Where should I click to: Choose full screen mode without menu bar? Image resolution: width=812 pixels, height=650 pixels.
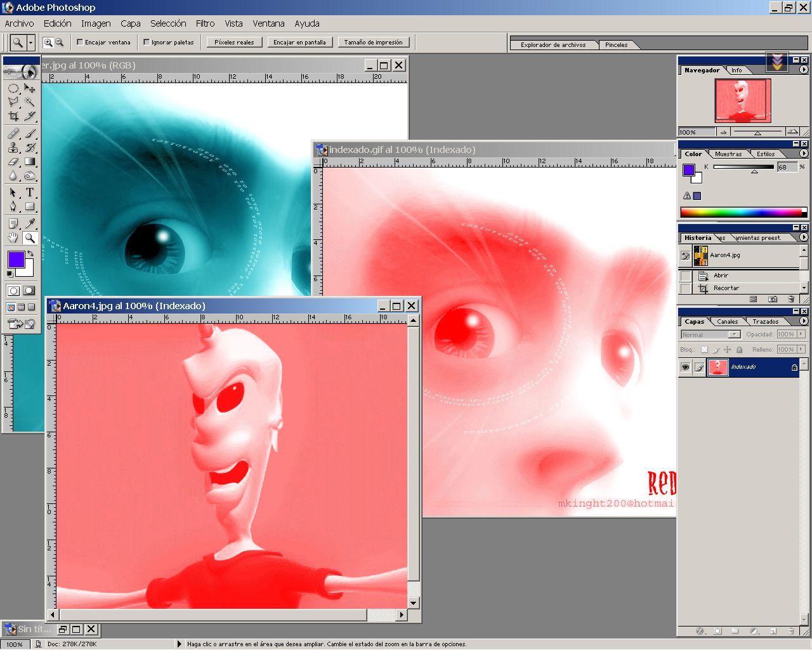pos(31,307)
